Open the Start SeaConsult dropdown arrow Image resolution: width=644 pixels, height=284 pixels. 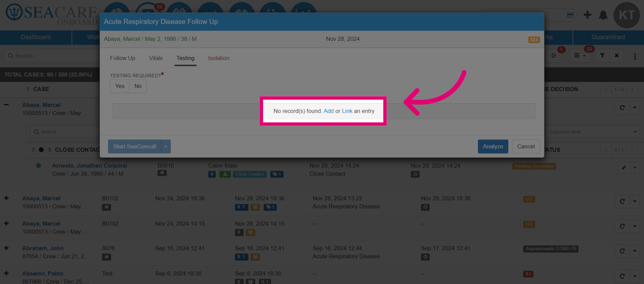pos(166,146)
